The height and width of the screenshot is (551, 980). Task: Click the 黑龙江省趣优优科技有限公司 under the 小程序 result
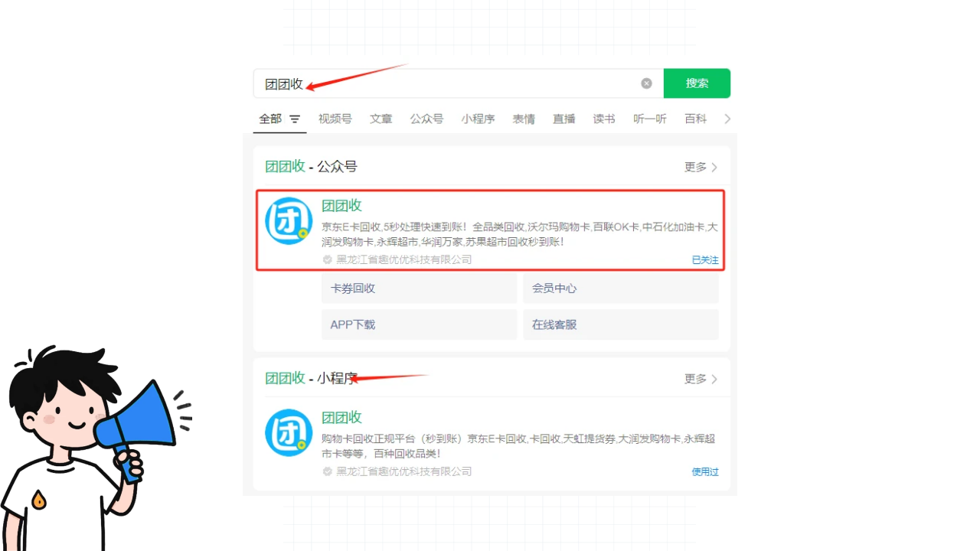pos(404,471)
